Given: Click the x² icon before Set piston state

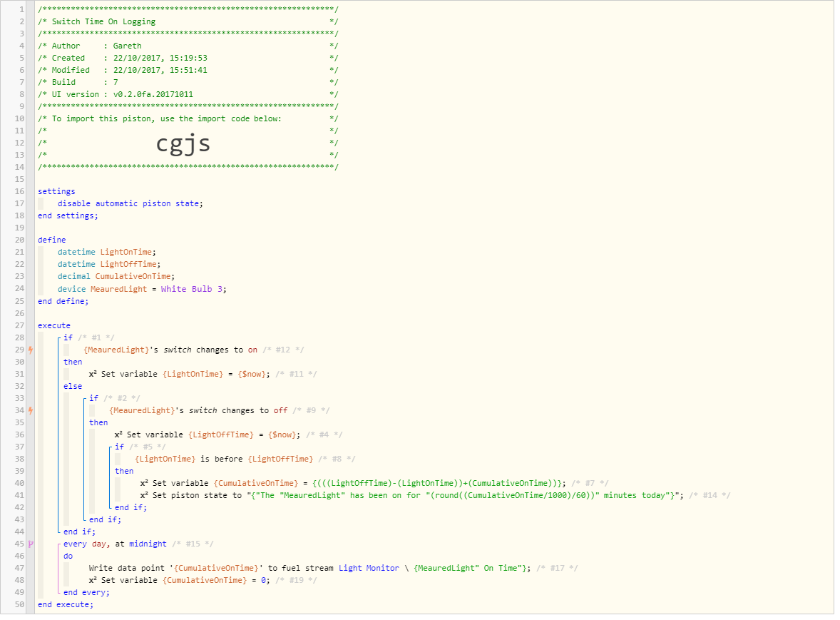Looking at the screenshot, I should point(144,495).
